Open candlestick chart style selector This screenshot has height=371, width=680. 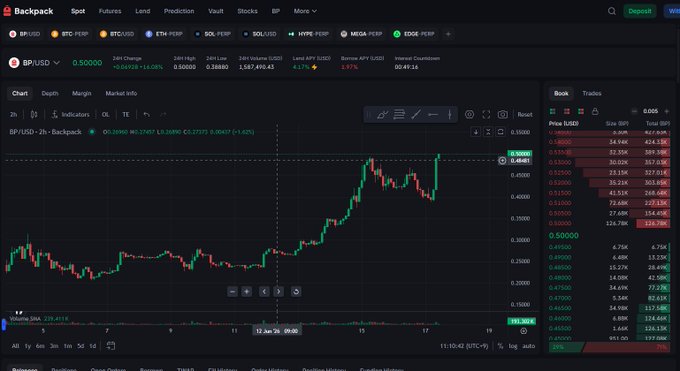click(34, 115)
